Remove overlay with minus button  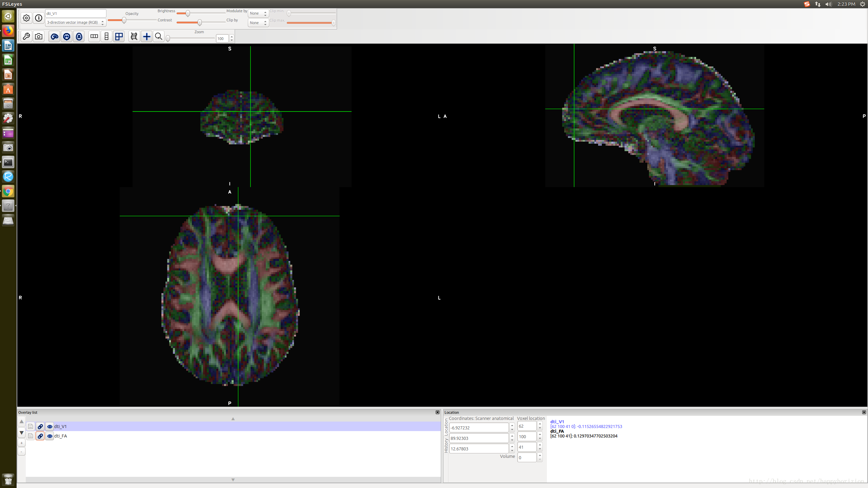pos(21,452)
